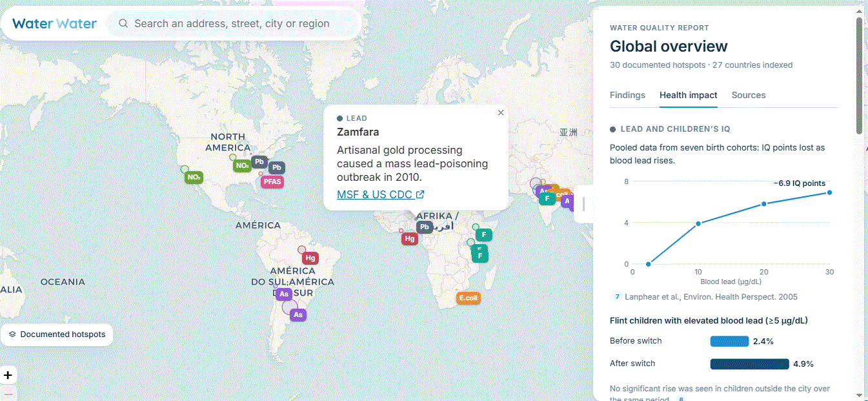868x401 pixels.
Task: Click the NO₃ marker on the US west coast
Action: pyautogui.click(x=194, y=177)
